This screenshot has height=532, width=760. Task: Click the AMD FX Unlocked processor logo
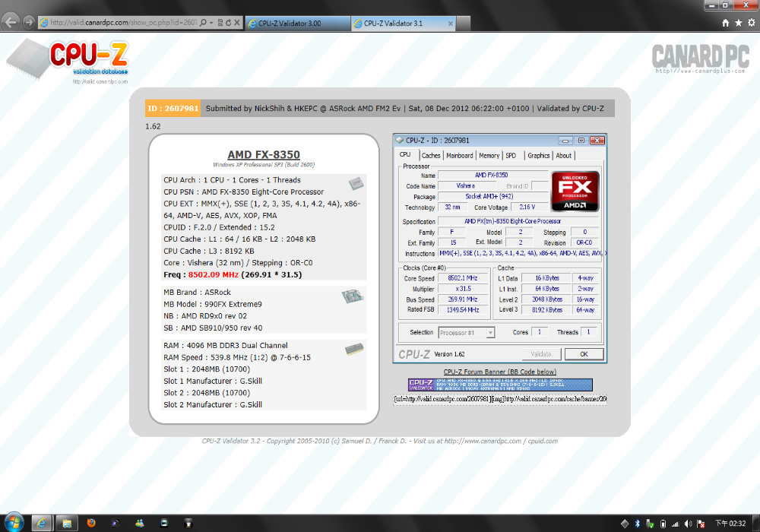pos(575,192)
